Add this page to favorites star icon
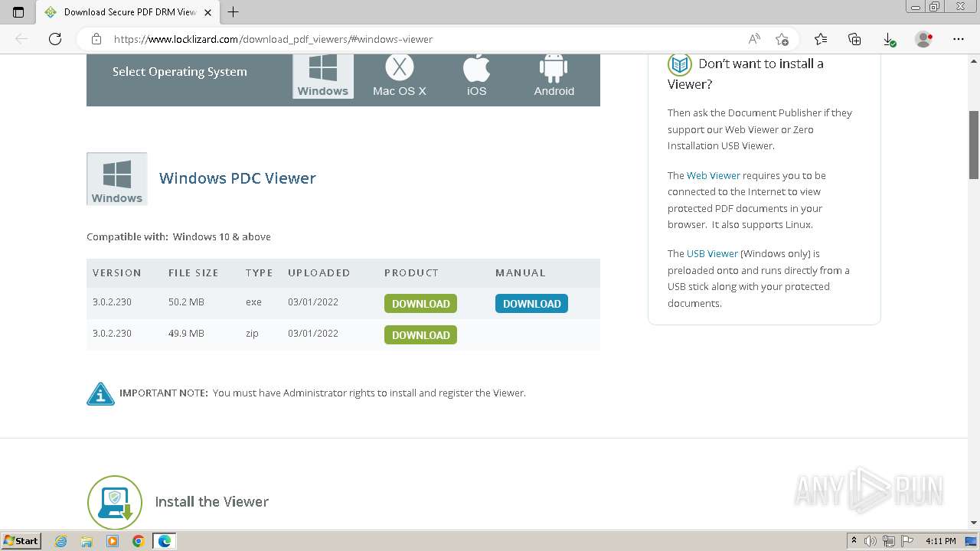Image resolution: width=980 pixels, height=551 pixels. (x=782, y=39)
